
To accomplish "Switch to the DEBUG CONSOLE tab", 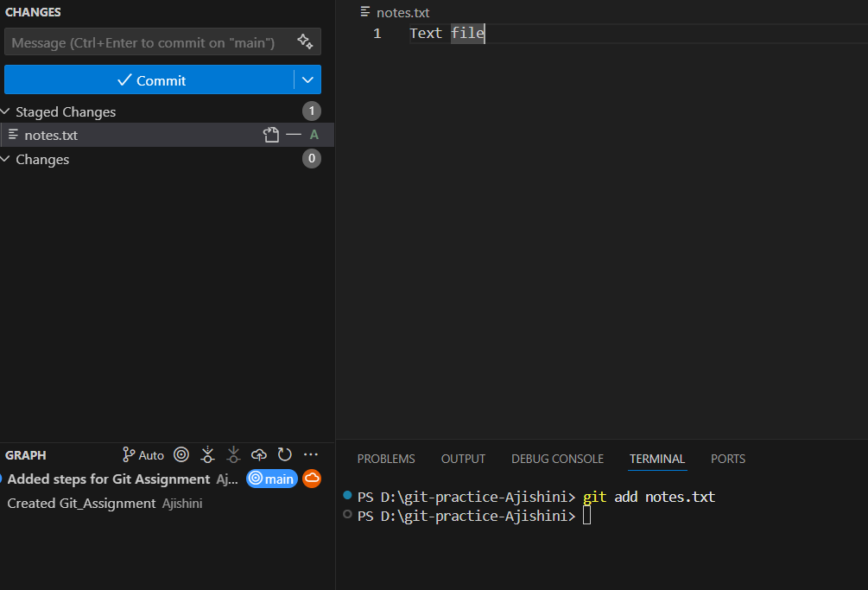I will 557,459.
